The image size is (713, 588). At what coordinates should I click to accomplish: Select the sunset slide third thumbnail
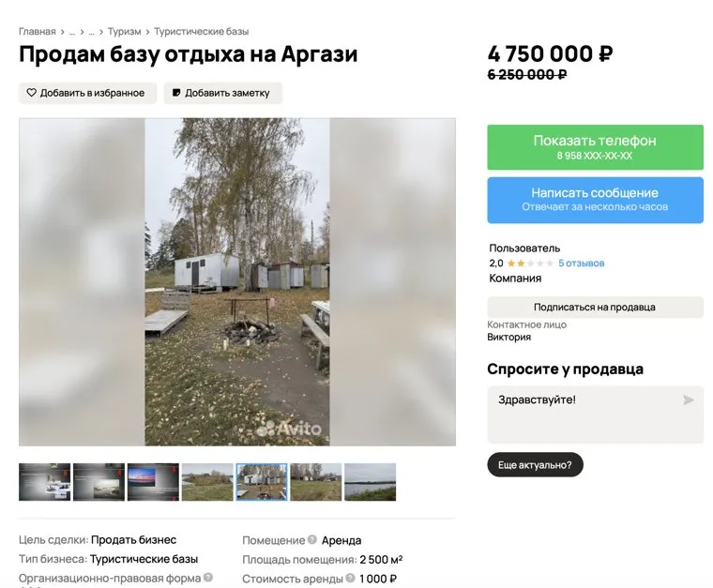tap(153, 482)
